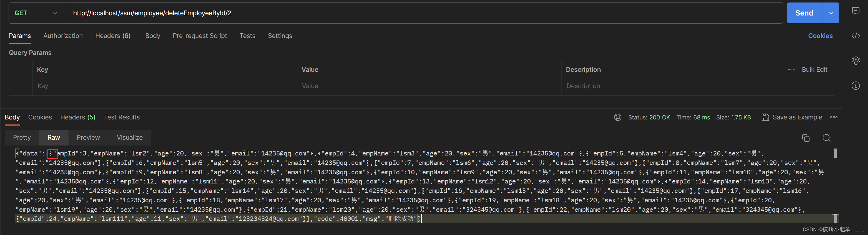Switch response view to Preview
This screenshot has width=868, height=235.
tap(88, 137)
